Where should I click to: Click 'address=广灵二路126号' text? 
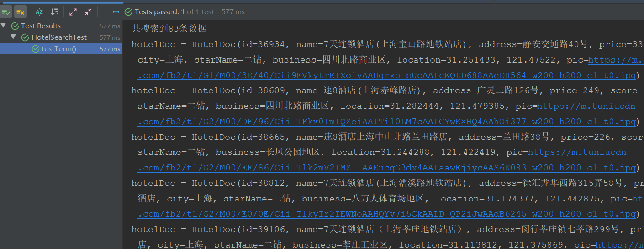(486, 90)
